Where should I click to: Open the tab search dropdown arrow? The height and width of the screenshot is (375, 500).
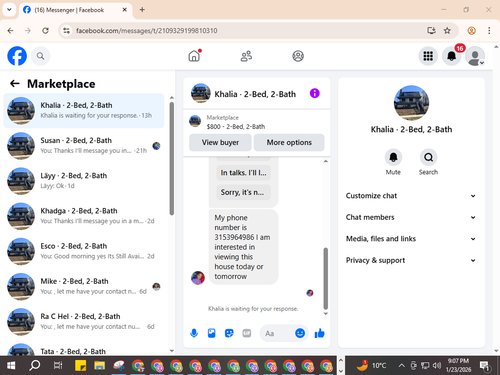9,10
